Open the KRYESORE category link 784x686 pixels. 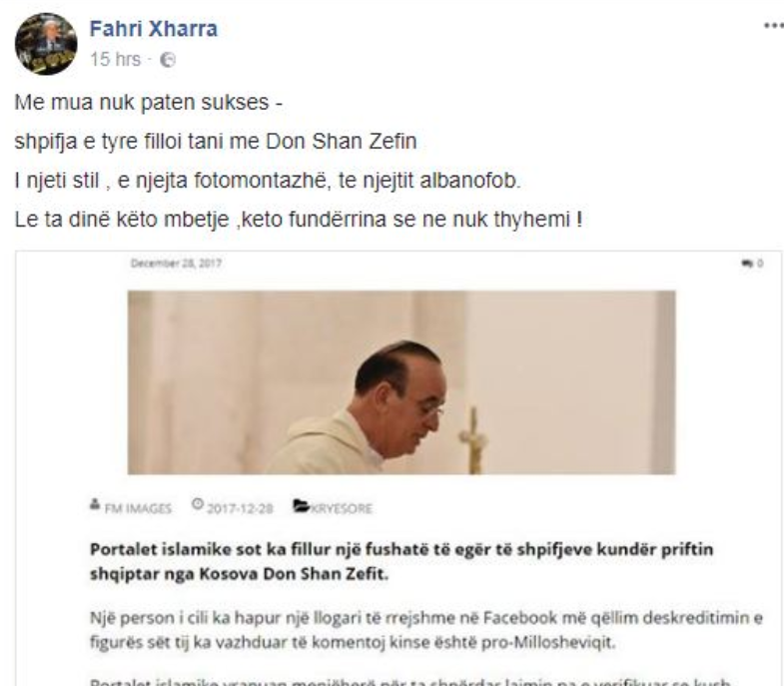coord(342,508)
